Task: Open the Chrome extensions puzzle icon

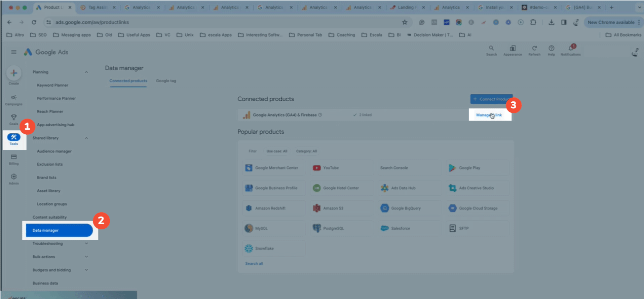Action: (x=533, y=22)
